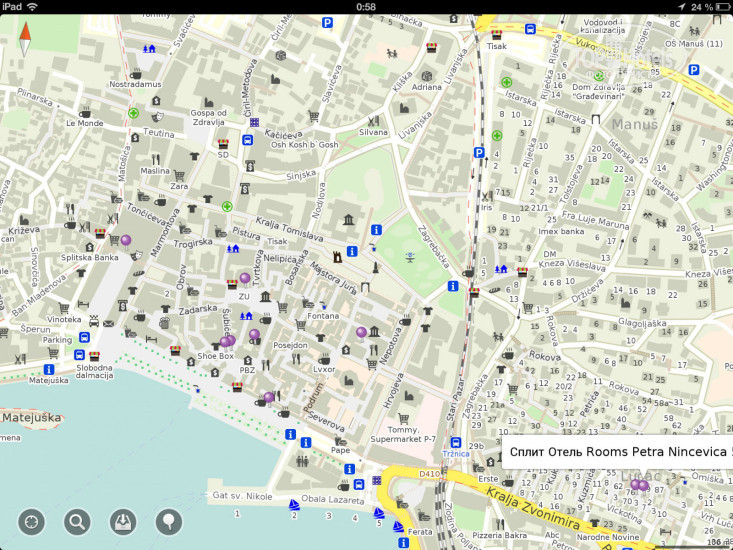Tap green pharmacy cross below Nostradamus

coord(133,115)
